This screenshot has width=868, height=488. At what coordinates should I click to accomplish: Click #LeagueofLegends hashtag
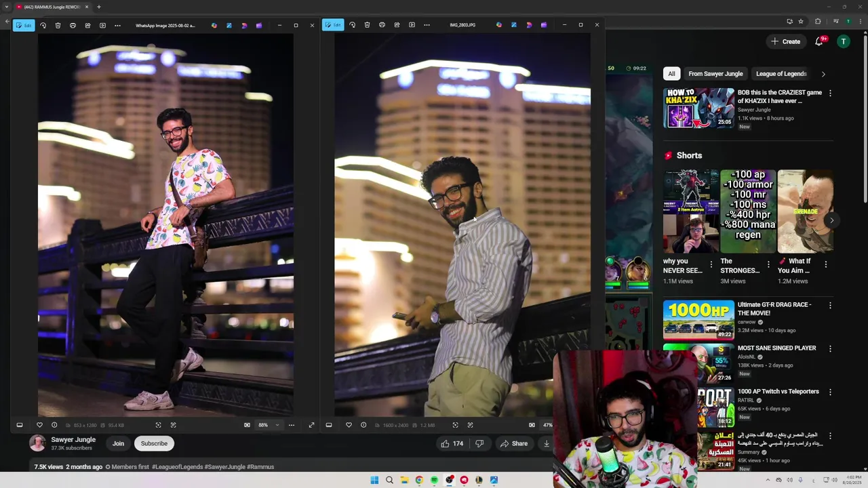click(x=176, y=467)
